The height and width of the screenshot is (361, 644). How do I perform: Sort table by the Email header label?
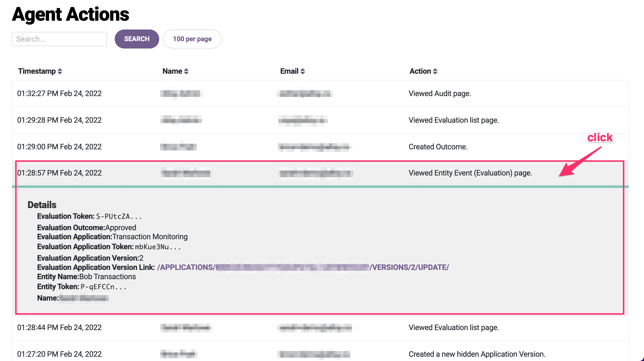[x=289, y=71]
